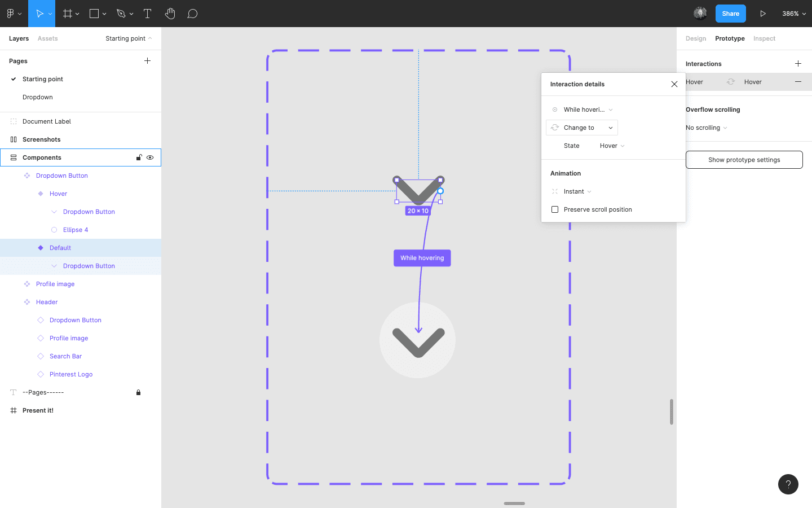The image size is (812, 508).
Task: Click the lock icon on Pages text layer
Action: tap(138, 392)
